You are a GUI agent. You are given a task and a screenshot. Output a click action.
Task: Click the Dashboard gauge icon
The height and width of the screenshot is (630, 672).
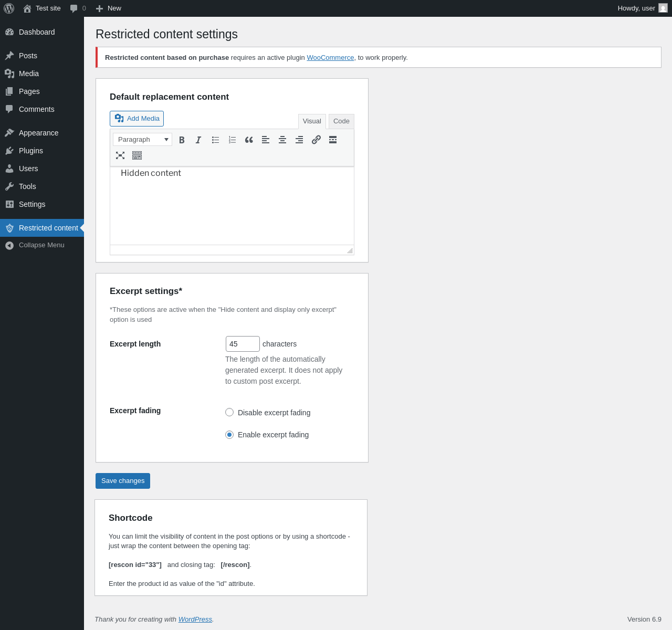click(9, 32)
